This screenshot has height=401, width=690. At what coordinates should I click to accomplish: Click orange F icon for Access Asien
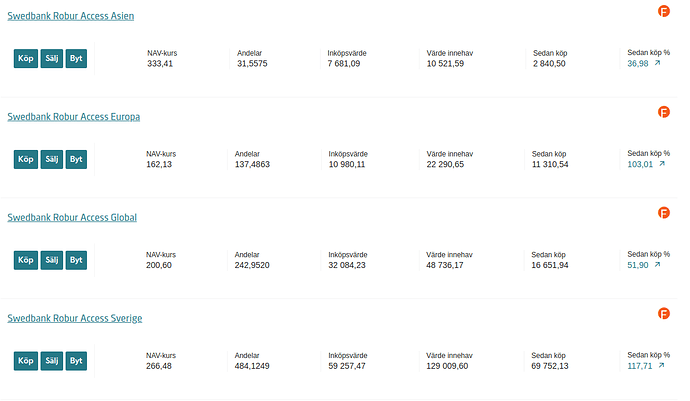[x=663, y=11]
